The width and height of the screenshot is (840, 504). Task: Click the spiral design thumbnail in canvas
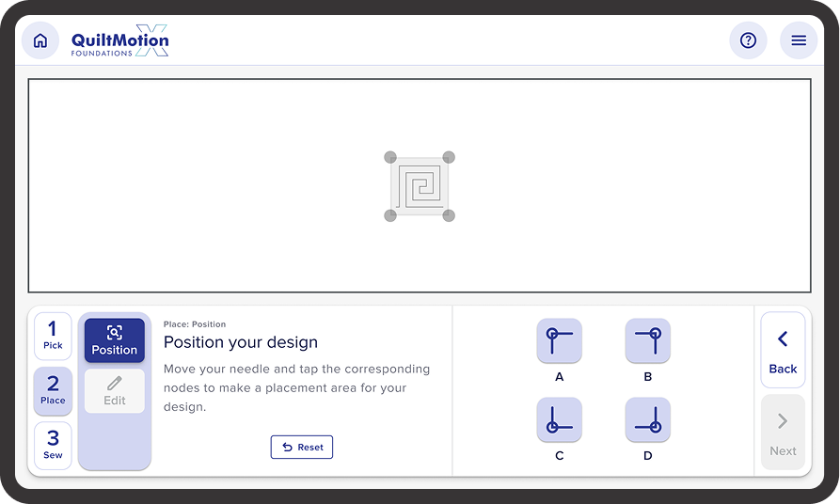pyautogui.click(x=420, y=186)
